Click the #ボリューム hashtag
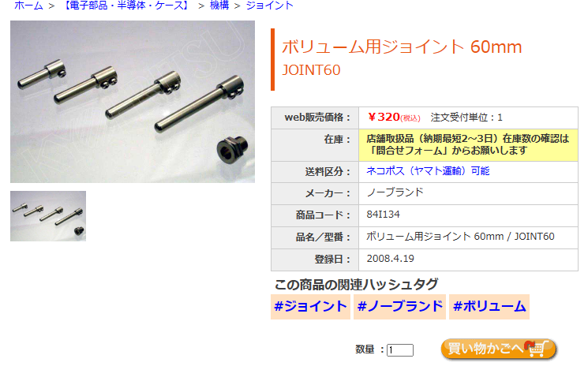Viewport: 588px width, 381px height. click(489, 306)
